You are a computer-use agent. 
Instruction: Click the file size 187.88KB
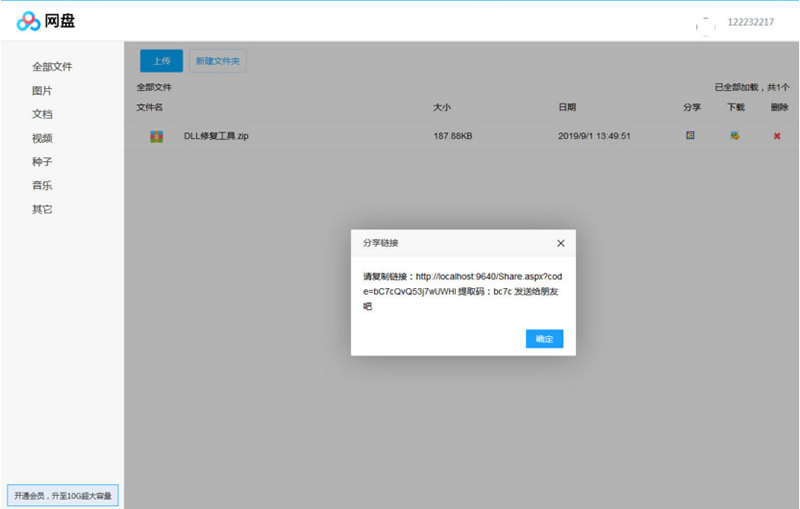coord(453,136)
